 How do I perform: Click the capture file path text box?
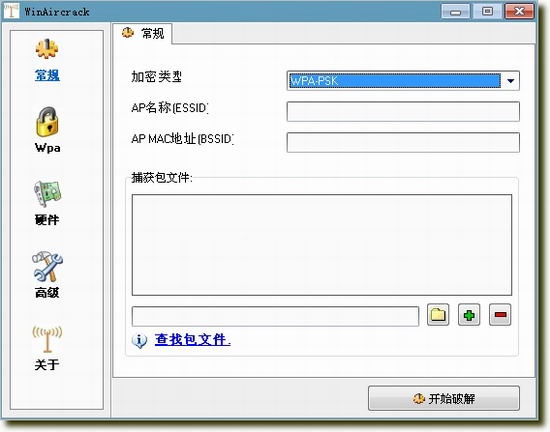[275, 316]
